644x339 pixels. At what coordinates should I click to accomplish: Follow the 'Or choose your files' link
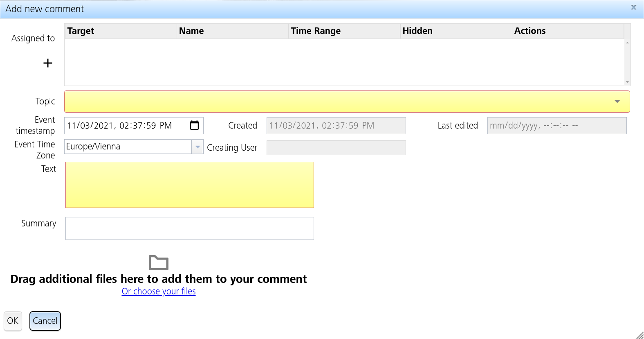159,291
